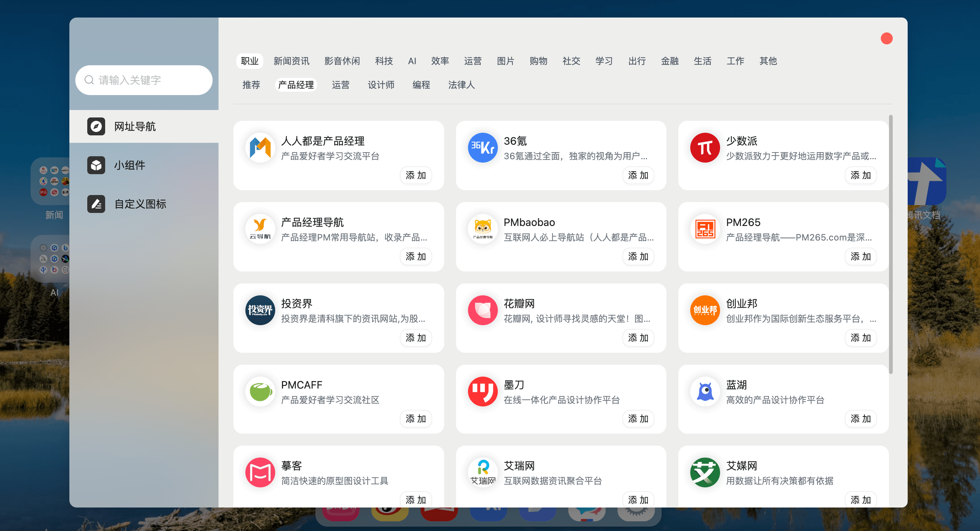Screen dimensions: 980x531
Task: Open 自定义图标 in the sidebar
Action: pyautogui.click(x=144, y=204)
